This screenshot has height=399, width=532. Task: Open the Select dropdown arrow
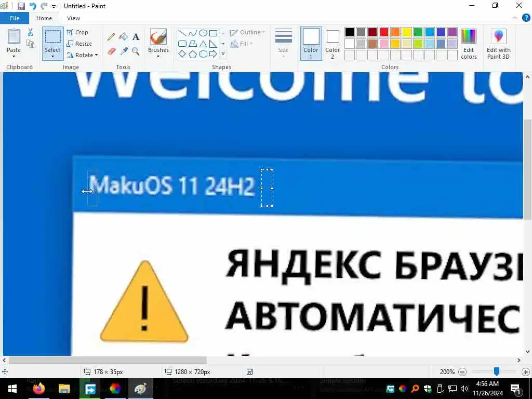52,56
